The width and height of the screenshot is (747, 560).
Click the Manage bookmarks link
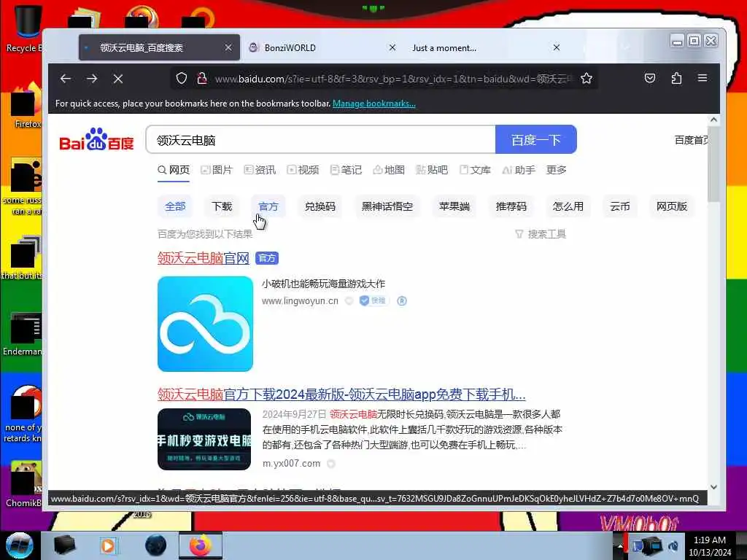click(374, 104)
